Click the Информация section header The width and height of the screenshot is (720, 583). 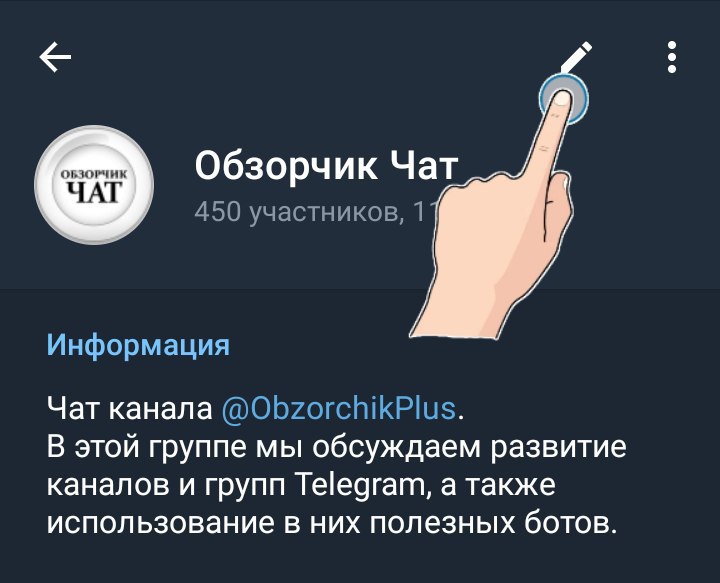pos(138,345)
